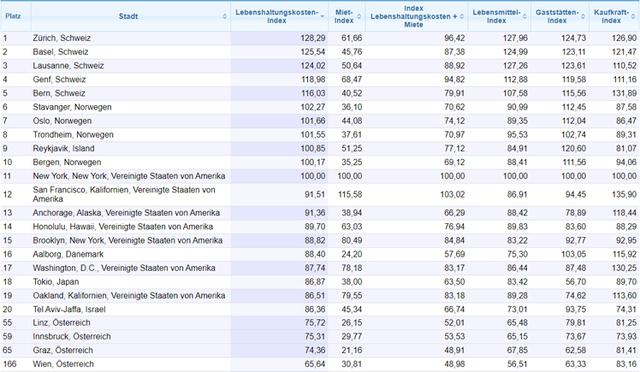This screenshot has height=372, width=640.
Task: Click Wien, Österreich cell
Action: pyautogui.click(x=131, y=364)
